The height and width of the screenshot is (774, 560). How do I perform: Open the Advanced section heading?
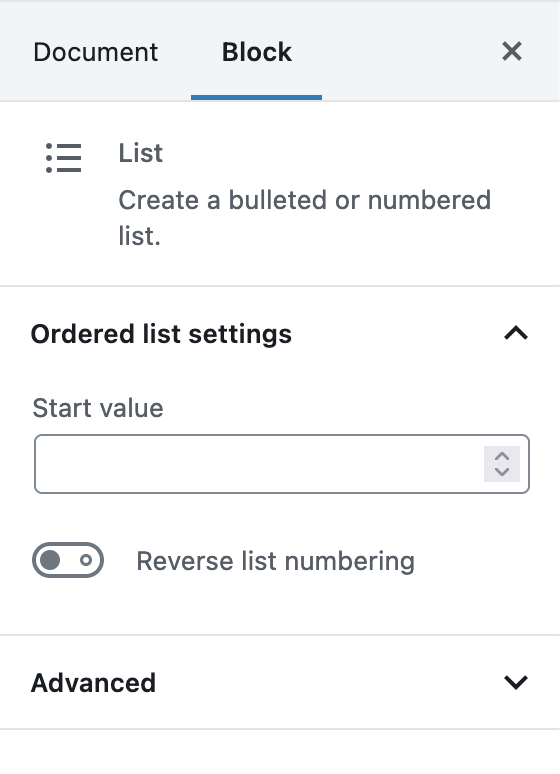coord(93,683)
